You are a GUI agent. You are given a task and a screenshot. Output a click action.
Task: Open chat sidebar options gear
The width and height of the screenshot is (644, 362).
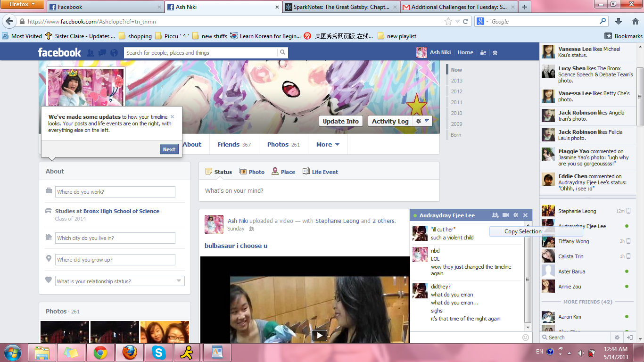(x=617, y=337)
